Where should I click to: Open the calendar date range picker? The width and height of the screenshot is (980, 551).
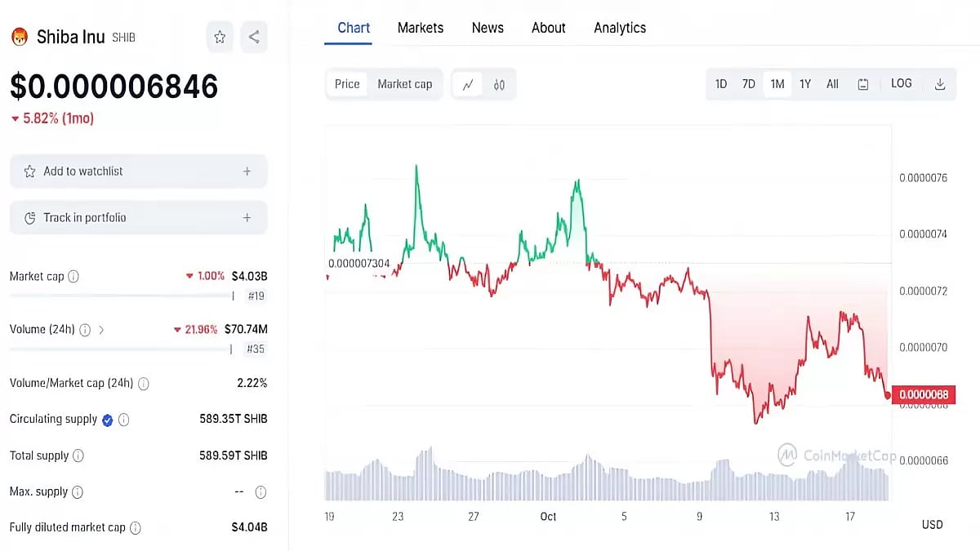point(863,84)
